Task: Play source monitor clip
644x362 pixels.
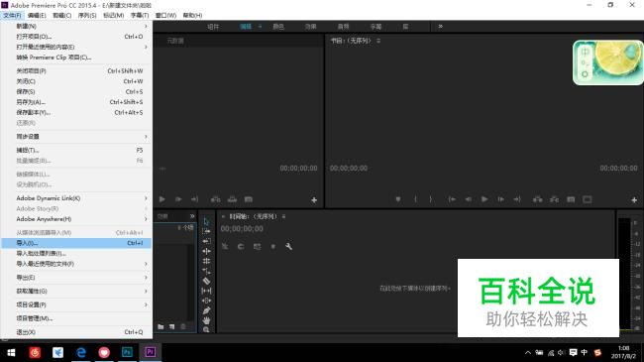Action: tap(161, 199)
